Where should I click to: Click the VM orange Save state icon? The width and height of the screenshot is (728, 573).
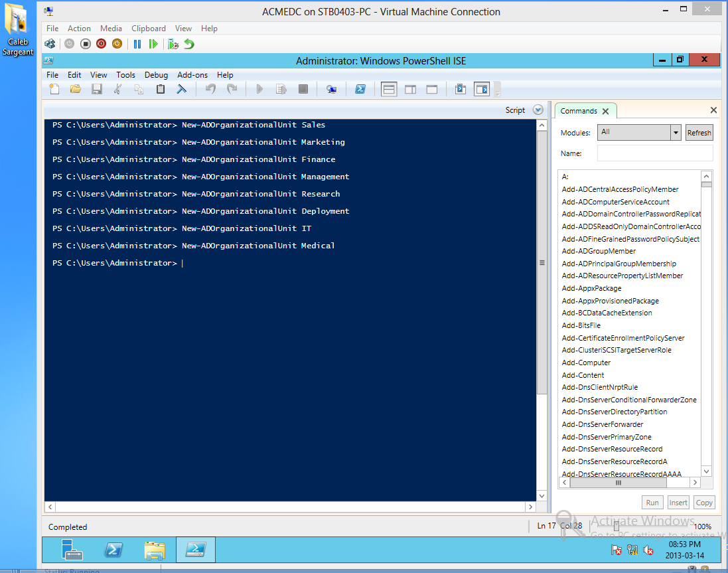click(117, 44)
